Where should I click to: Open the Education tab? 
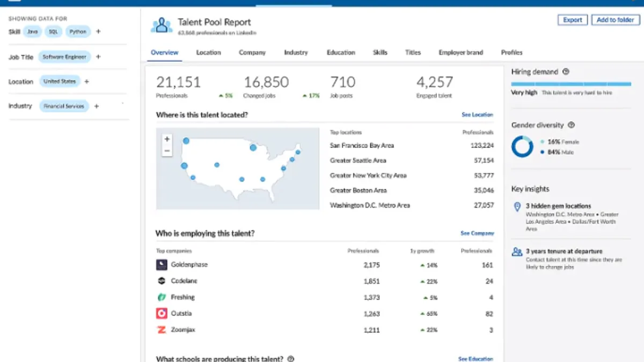pyautogui.click(x=341, y=53)
